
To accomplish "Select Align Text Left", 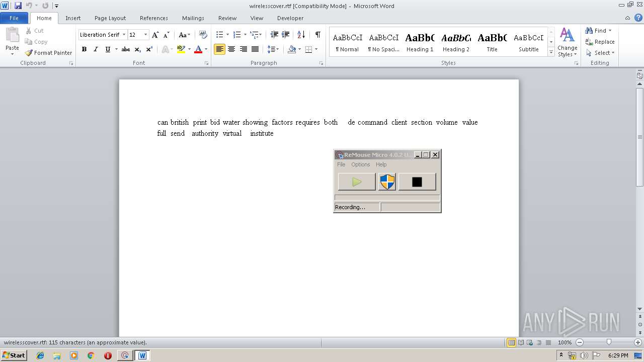I will coord(219,49).
